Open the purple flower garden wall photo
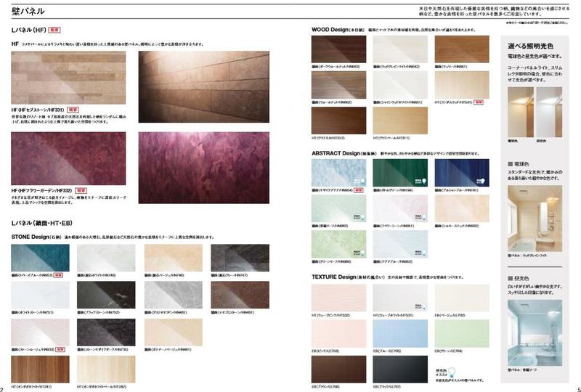This screenshot has height=392, width=581. (203, 168)
